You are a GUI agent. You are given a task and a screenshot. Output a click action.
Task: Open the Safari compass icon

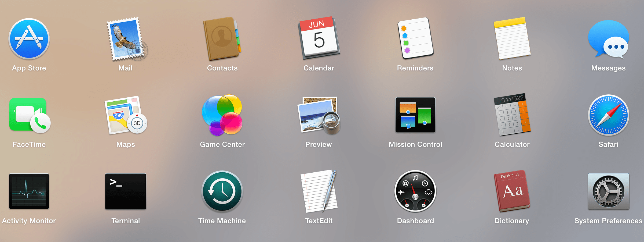[x=609, y=115]
